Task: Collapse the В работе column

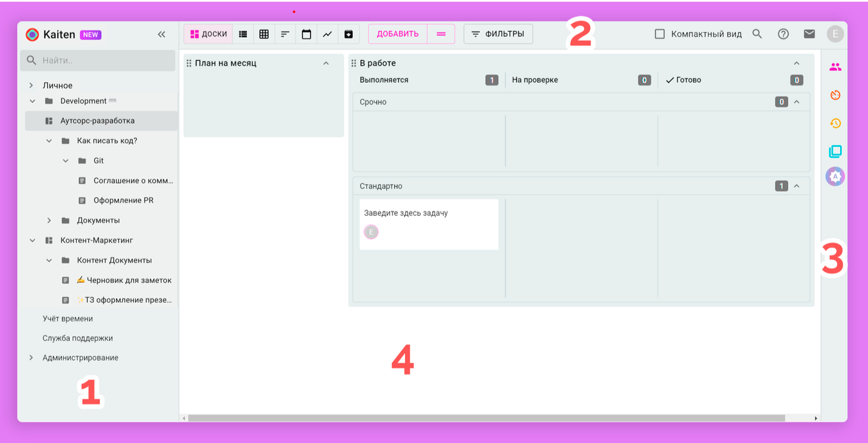Action: click(x=797, y=63)
